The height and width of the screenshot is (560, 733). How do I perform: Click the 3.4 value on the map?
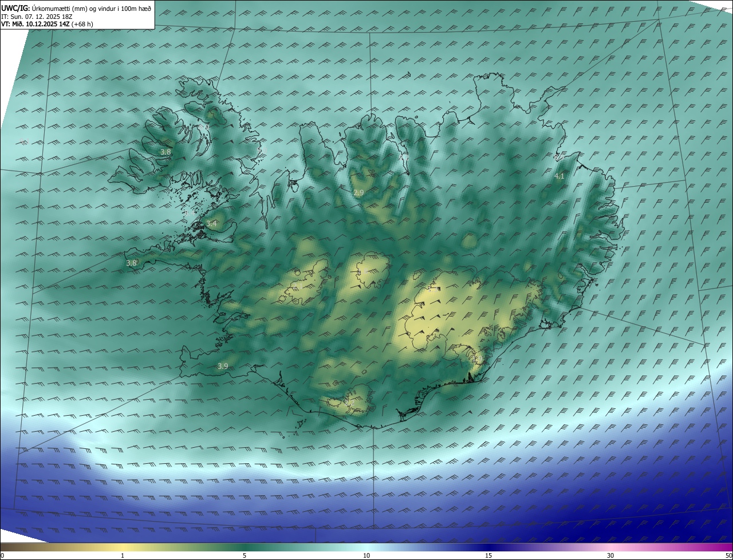click(x=212, y=223)
